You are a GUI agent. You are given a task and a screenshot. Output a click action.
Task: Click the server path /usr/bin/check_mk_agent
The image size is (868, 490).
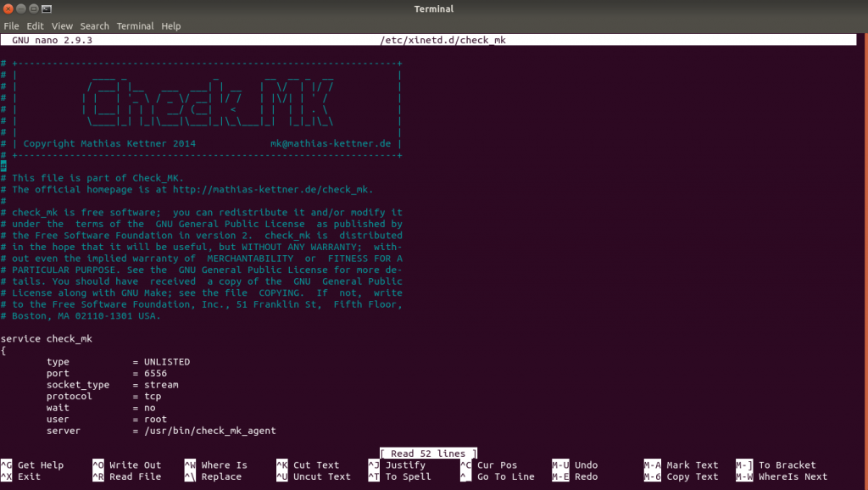(x=210, y=431)
